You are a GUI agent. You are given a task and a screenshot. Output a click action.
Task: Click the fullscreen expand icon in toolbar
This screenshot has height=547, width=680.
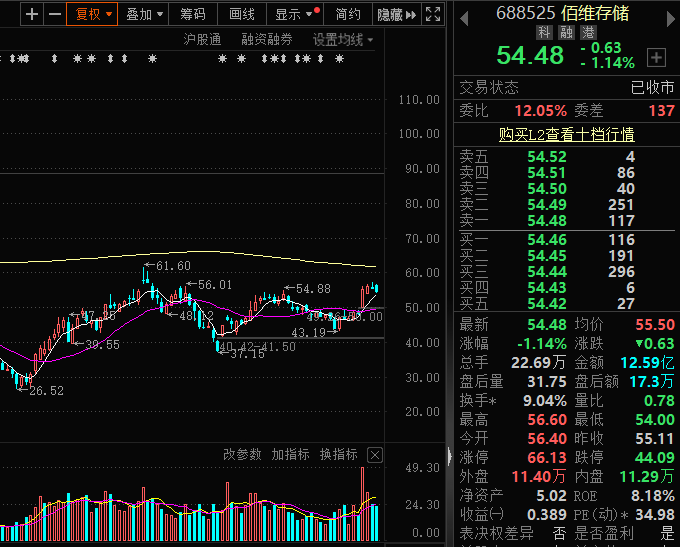coord(432,14)
